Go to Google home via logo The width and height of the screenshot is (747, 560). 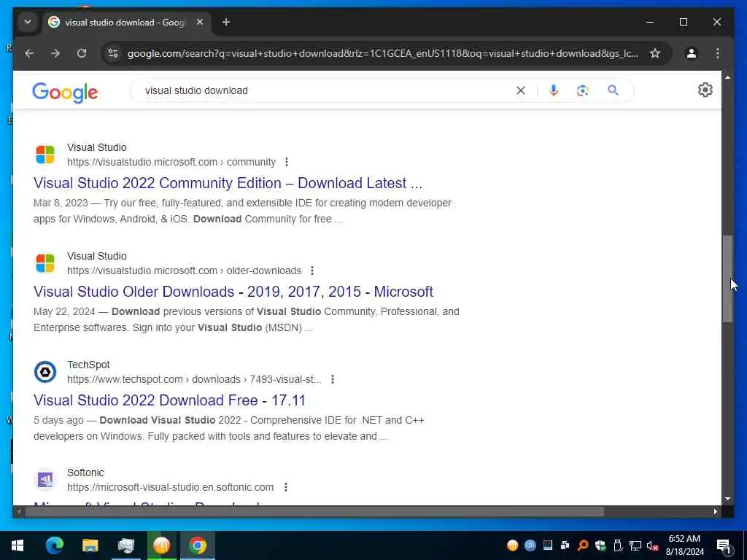65,92
